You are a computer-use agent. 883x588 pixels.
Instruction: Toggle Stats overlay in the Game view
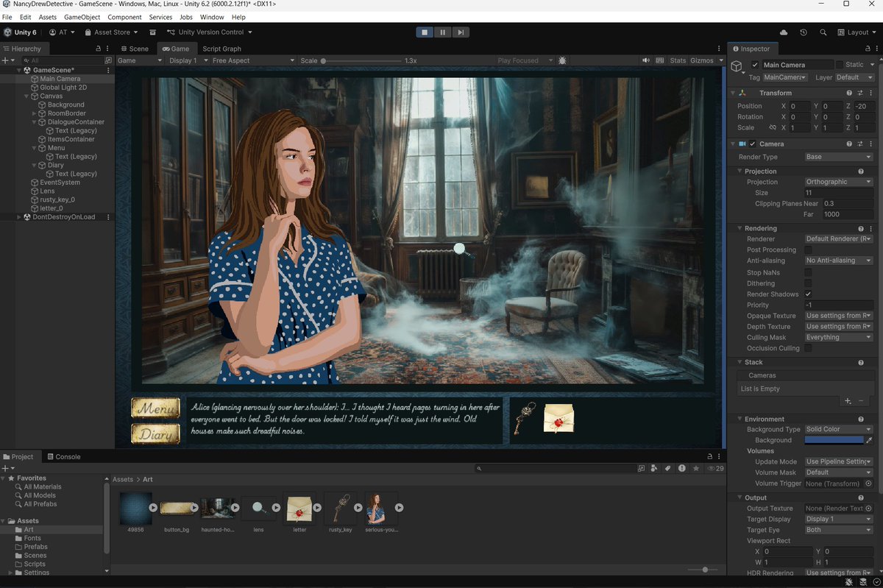point(677,60)
